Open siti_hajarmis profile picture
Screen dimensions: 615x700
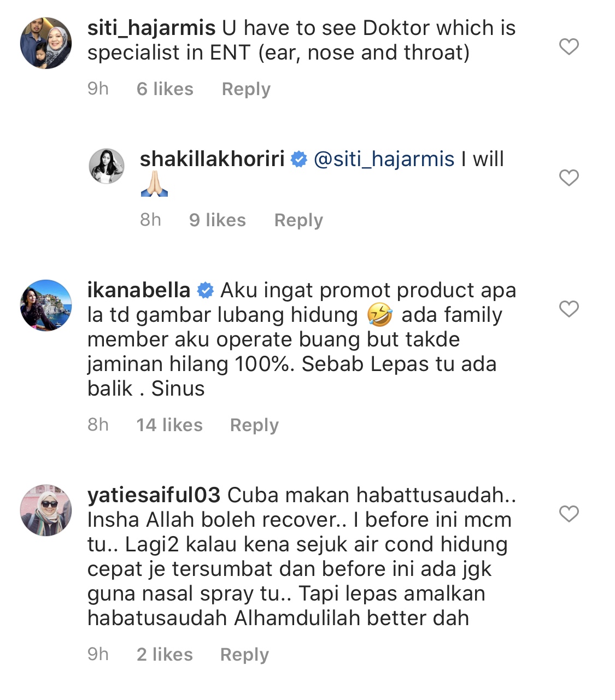tap(46, 43)
